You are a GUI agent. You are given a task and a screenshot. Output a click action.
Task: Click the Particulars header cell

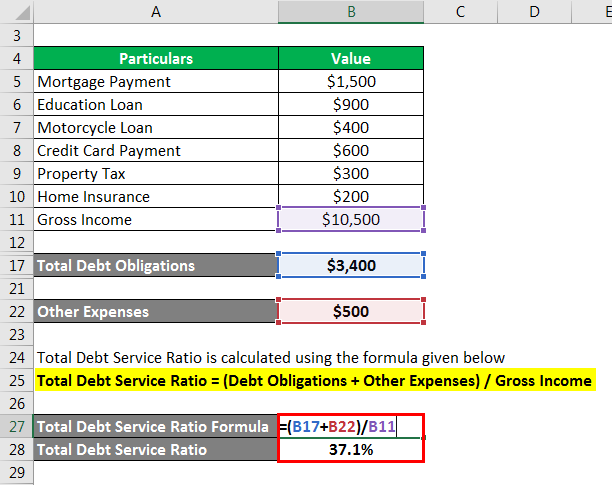coord(156,59)
